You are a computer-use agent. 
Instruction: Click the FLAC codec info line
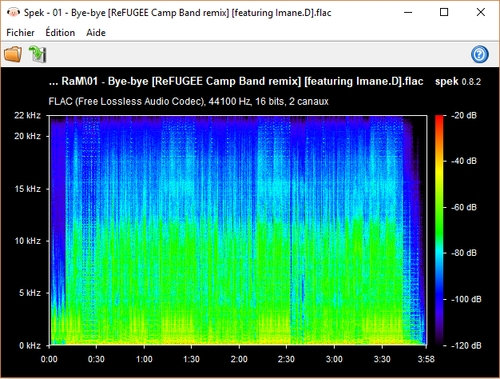(x=188, y=101)
